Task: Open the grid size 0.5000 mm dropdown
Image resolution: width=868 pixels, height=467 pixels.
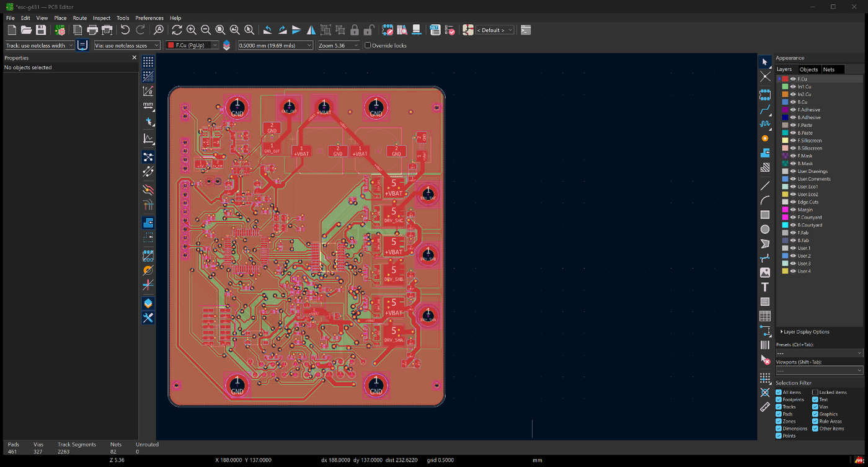Action: coord(275,45)
